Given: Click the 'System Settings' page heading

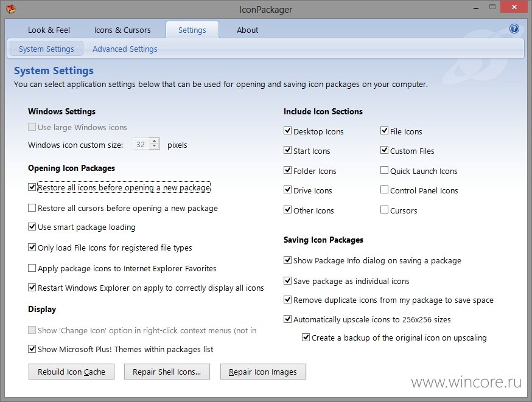Looking at the screenshot, I should click(x=54, y=71).
